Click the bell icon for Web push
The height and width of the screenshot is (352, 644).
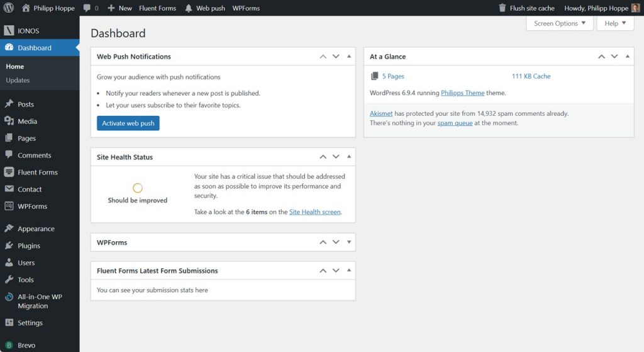[x=188, y=8]
